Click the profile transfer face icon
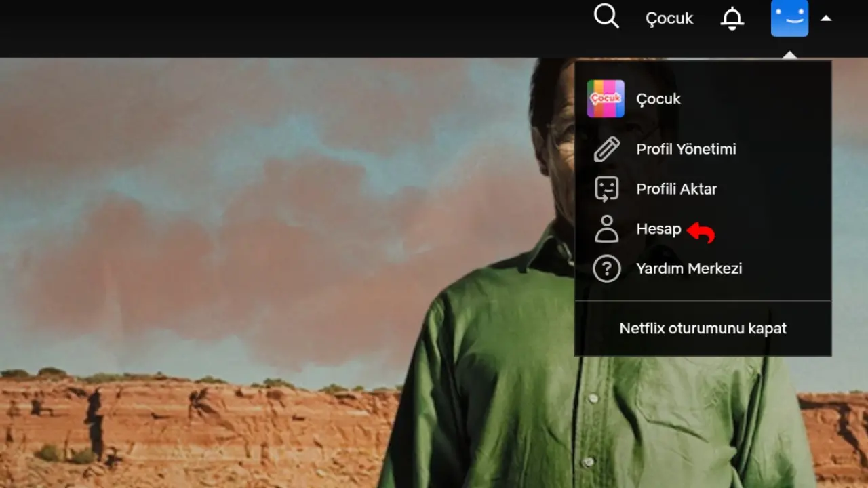The height and width of the screenshot is (488, 868). pos(606,189)
